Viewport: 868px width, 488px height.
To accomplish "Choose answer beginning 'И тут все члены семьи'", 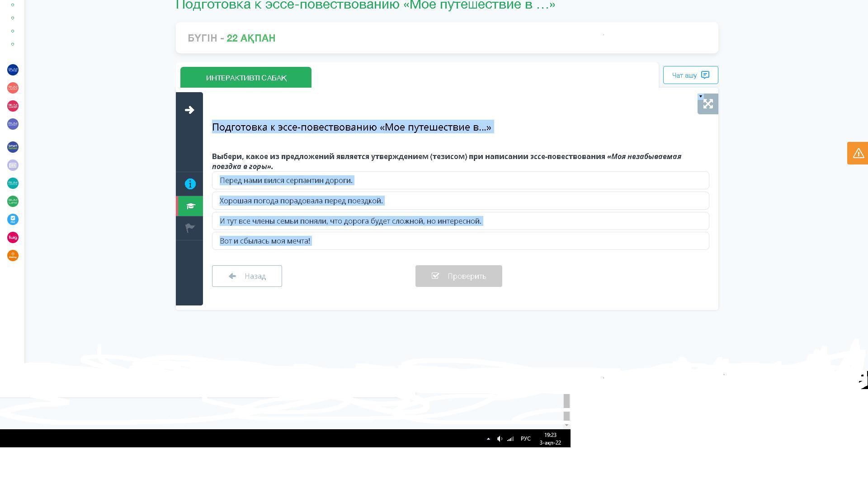I will tap(460, 221).
